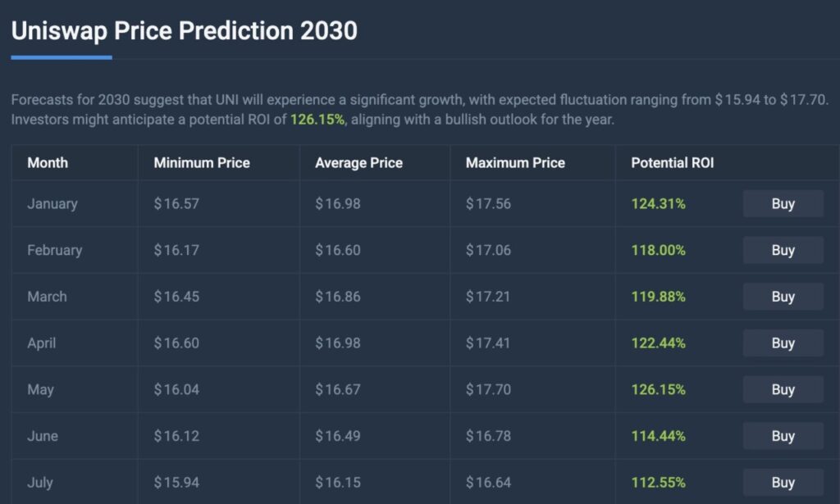Image resolution: width=840 pixels, height=504 pixels.
Task: Select the Buy button for May
Action: (x=783, y=389)
